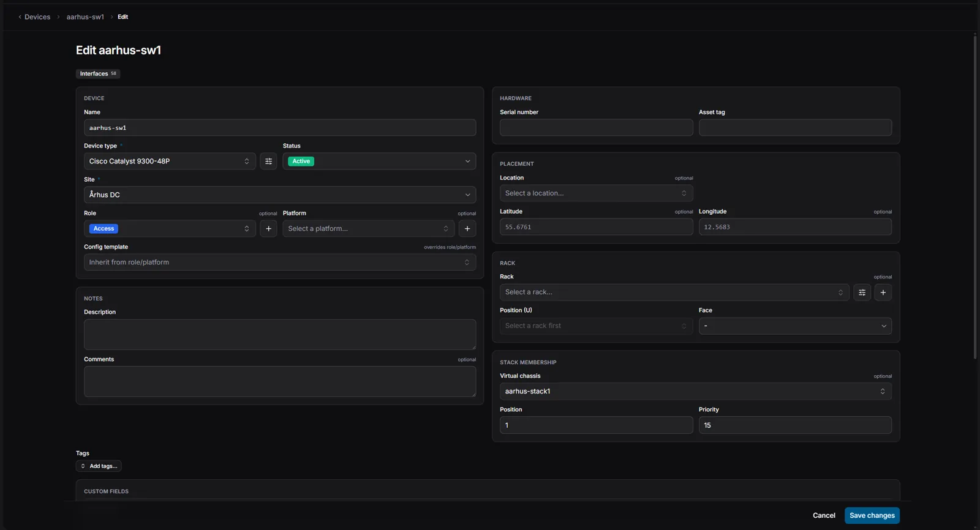Screen dimensions: 980x530
Task: Open the Location selector
Action: point(596,193)
